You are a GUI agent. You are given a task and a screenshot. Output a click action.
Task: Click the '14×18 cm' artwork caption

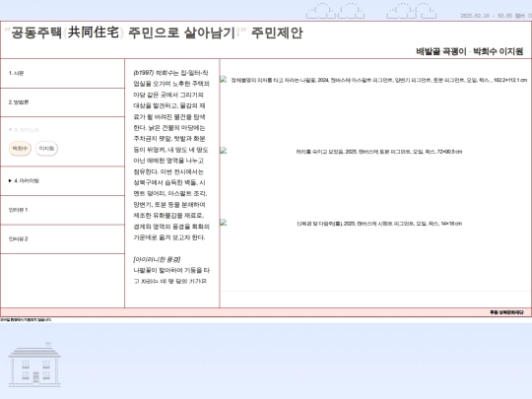coord(379,224)
